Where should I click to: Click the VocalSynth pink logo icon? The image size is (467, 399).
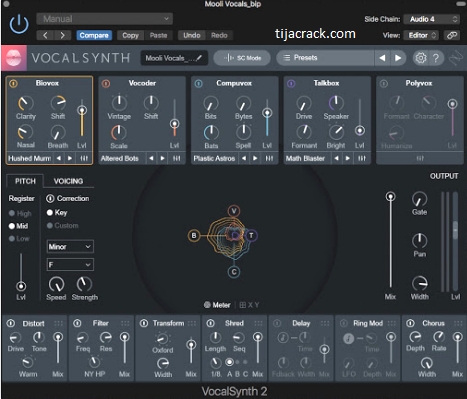(14, 58)
